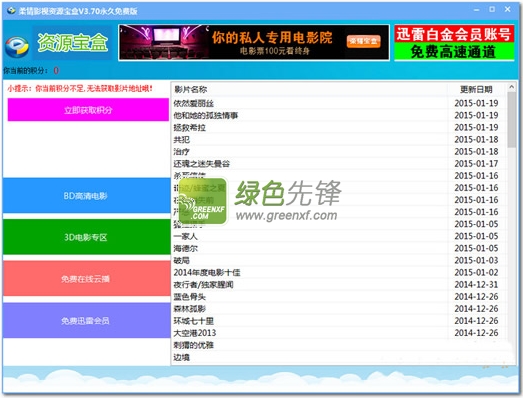The width and height of the screenshot is (523, 398).
Task: Open the 免费高速通道 green banner
Action: [454, 51]
